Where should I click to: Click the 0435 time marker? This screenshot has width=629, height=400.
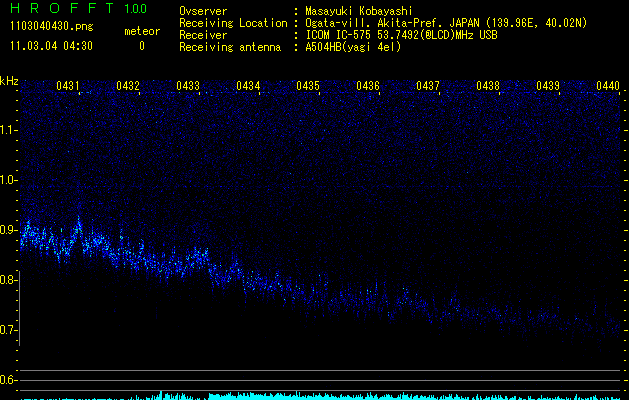click(x=308, y=86)
